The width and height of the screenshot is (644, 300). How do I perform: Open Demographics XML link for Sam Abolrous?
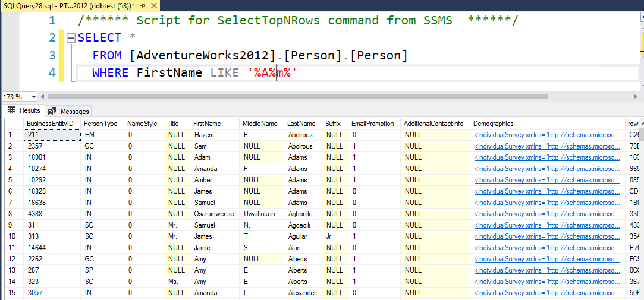pos(548,146)
